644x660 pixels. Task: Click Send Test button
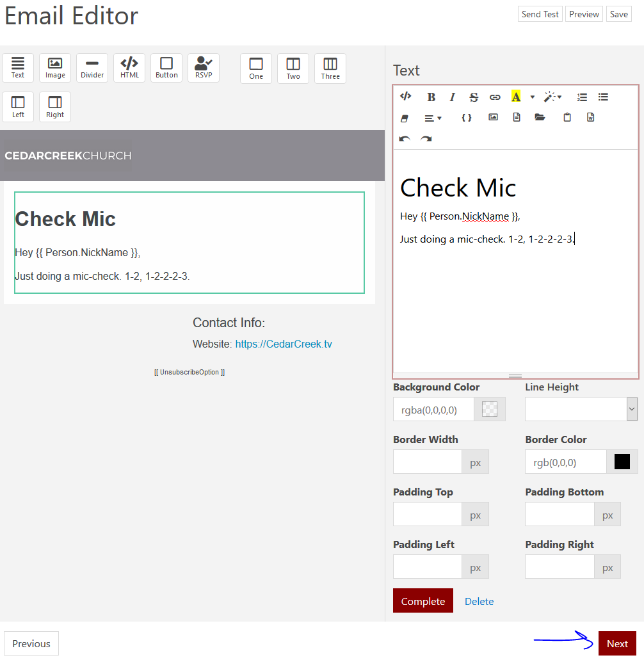(x=540, y=14)
